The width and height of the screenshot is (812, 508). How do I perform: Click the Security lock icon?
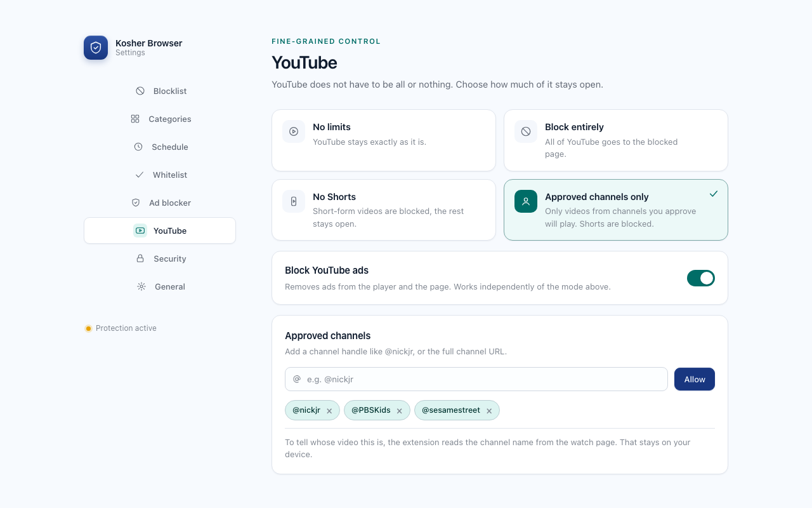pos(140,258)
